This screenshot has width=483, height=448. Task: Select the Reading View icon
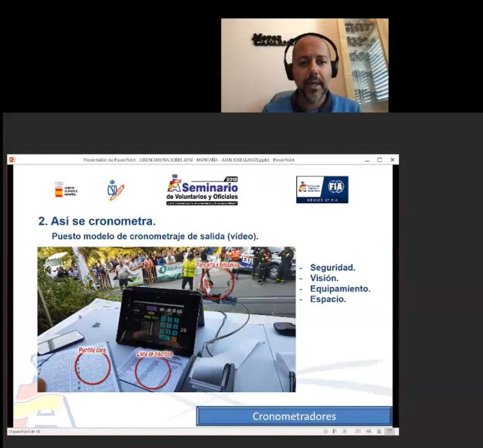click(379, 431)
